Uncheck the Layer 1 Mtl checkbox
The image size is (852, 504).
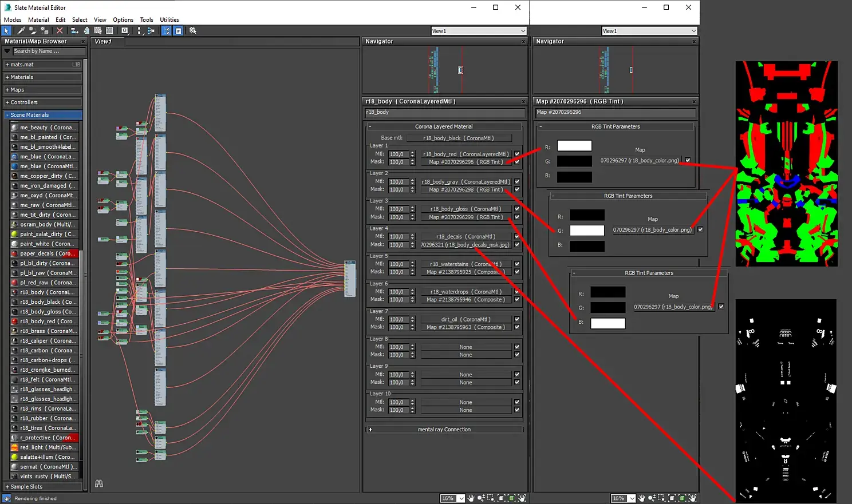(517, 154)
